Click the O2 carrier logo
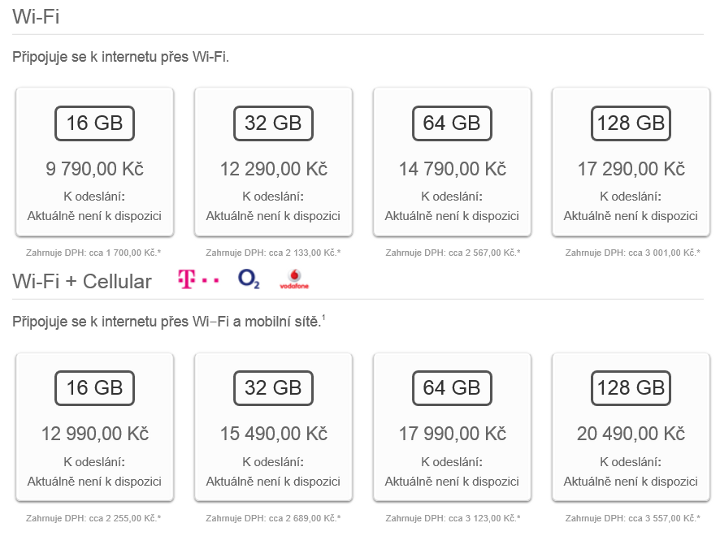 pos(249,280)
